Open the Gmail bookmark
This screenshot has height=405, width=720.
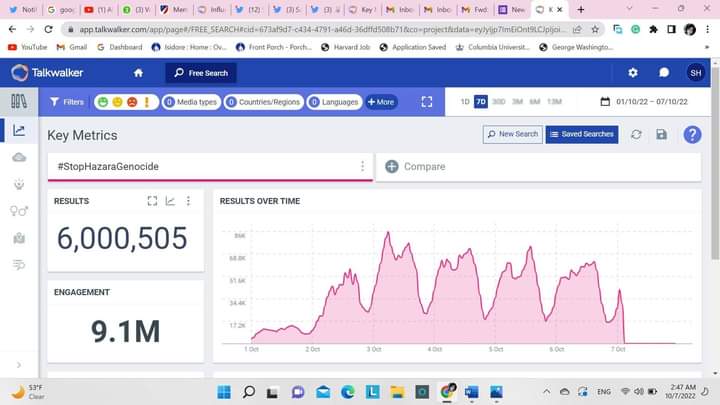coord(72,47)
